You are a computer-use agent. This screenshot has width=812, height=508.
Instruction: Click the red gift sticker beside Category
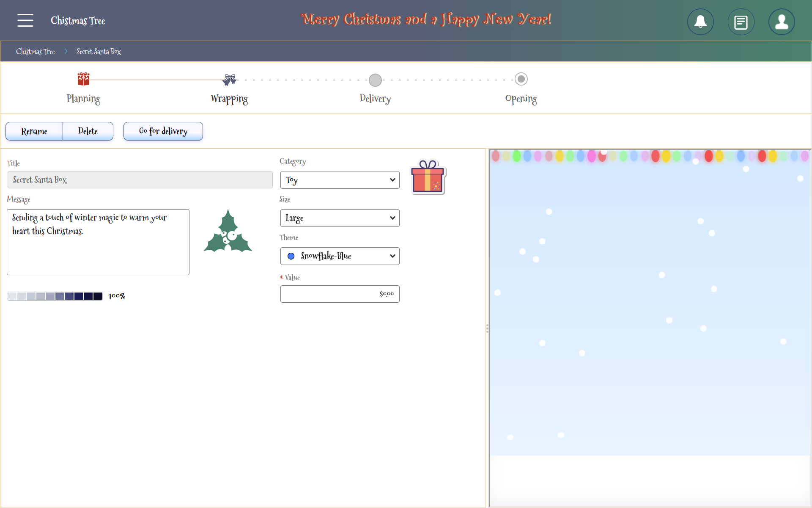coord(428,177)
